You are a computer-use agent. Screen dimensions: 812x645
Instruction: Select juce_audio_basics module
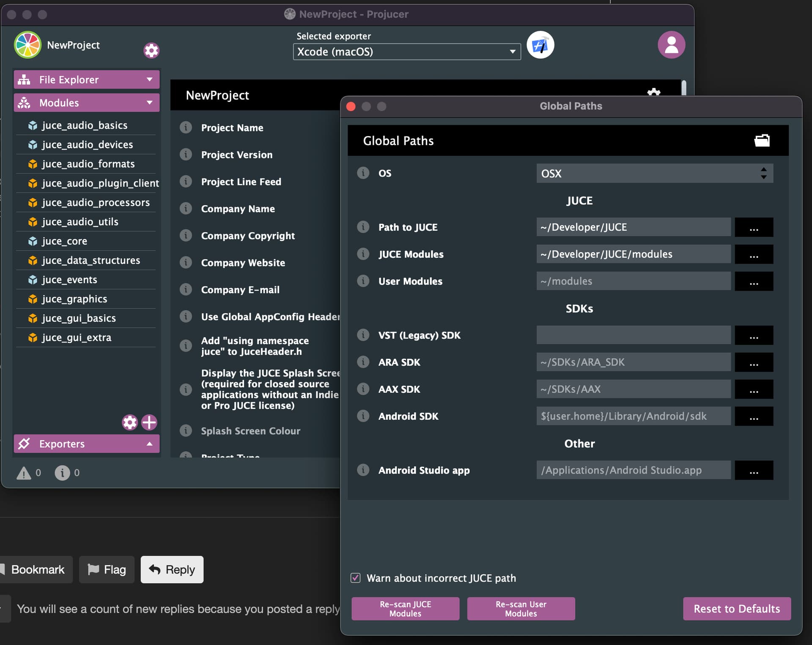point(86,125)
